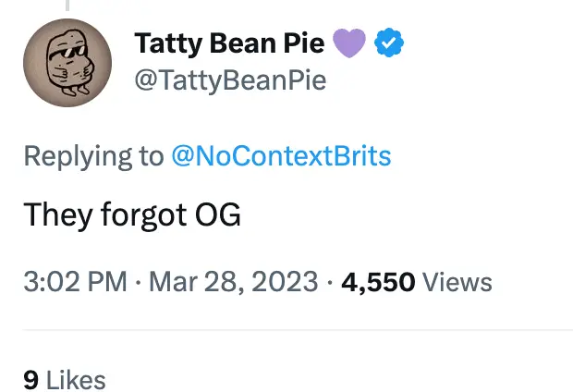Click the horizontal divider above Likes
Viewport: 573px width, 392px height.
298,329
